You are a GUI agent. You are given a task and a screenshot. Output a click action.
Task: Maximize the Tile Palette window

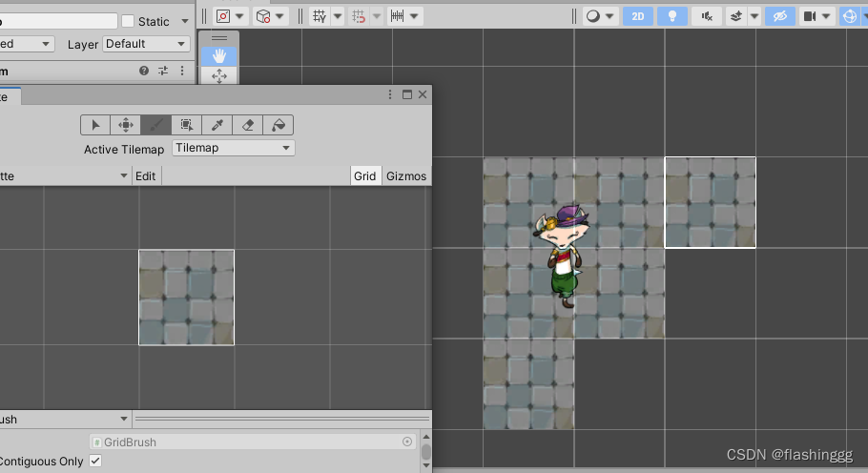coord(407,94)
